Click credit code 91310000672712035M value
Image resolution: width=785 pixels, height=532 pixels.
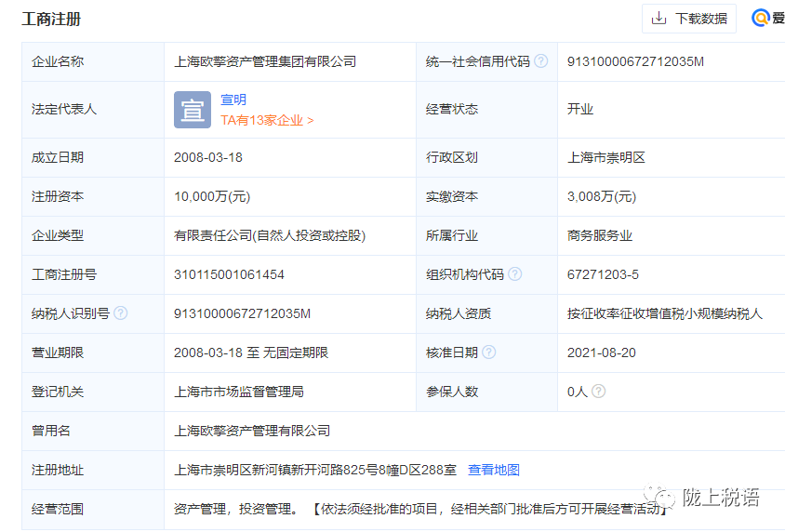click(x=635, y=61)
